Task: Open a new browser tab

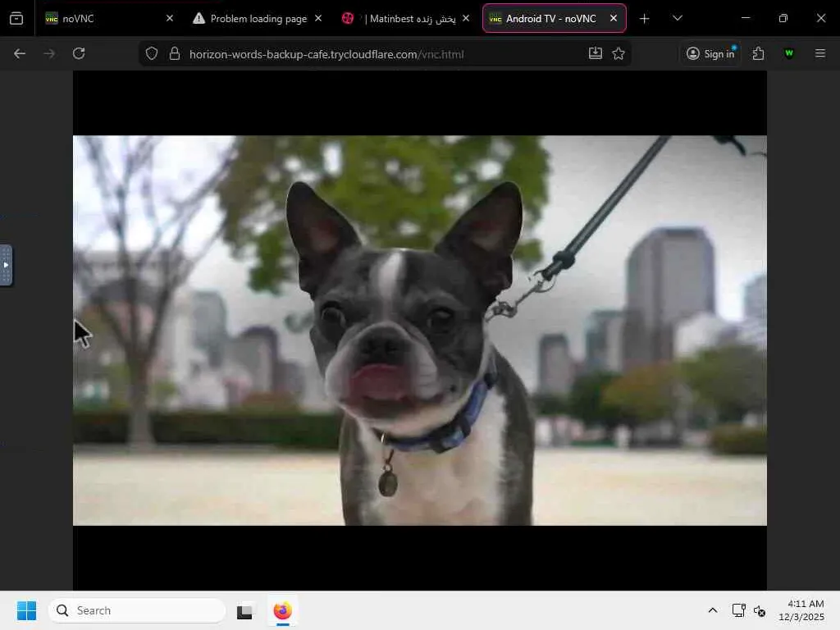Action: pyautogui.click(x=645, y=18)
